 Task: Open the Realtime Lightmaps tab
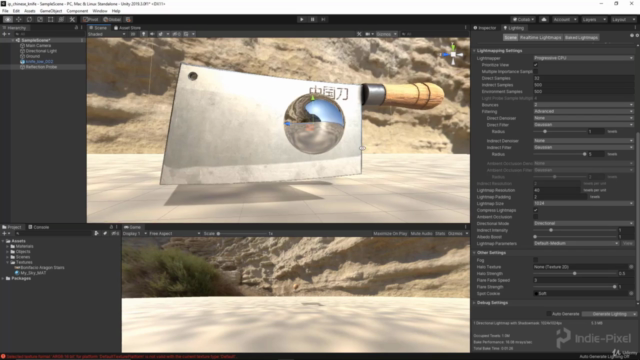coord(540,38)
